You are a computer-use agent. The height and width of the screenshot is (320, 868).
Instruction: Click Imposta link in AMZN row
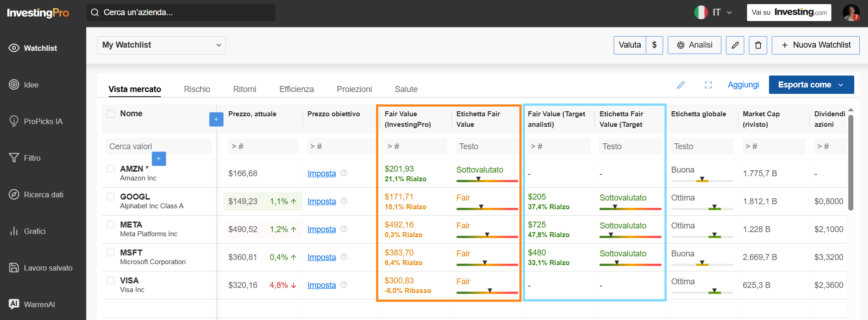[322, 174]
